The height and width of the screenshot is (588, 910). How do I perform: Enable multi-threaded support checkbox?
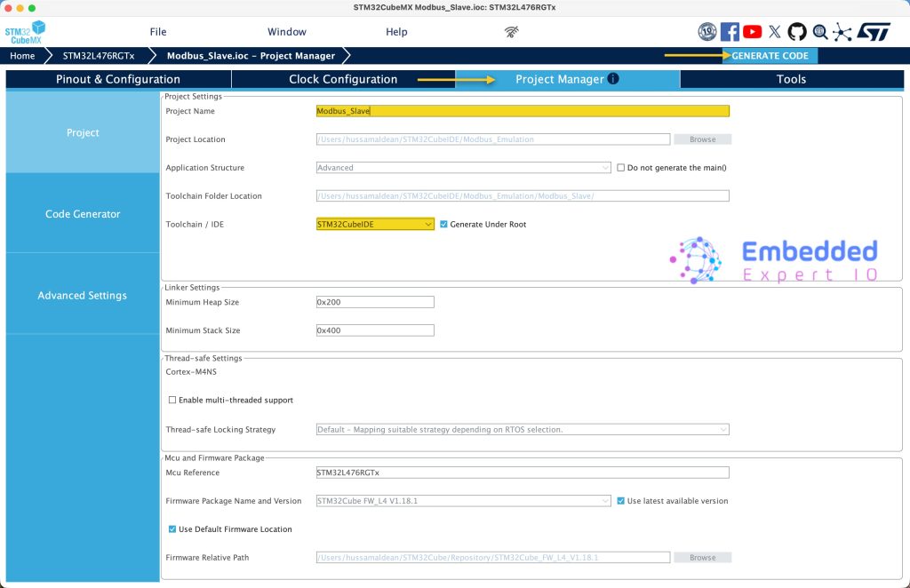(172, 401)
